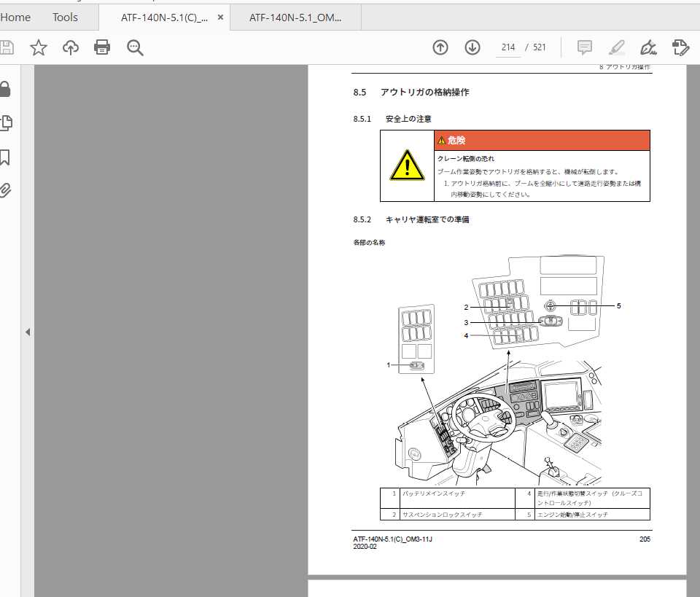The height and width of the screenshot is (597, 700).
Task: Click heading 8.5 アウトリガの格納操作
Action: (x=411, y=93)
